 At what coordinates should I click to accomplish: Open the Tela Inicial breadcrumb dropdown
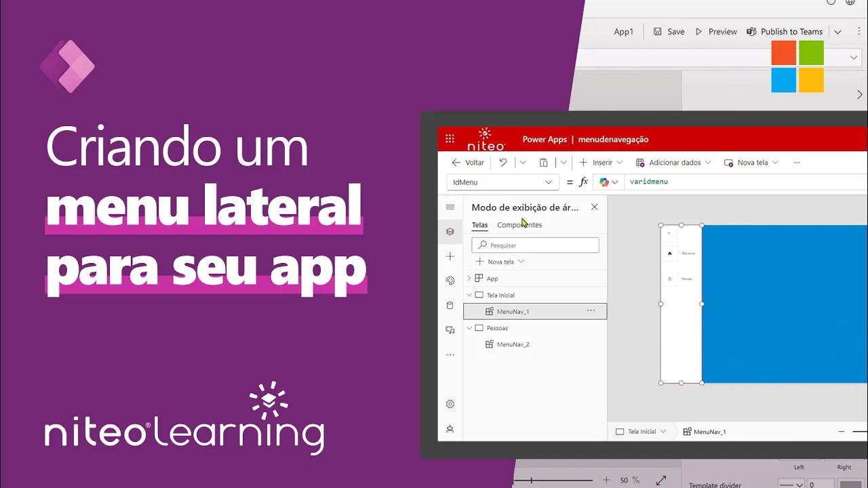(x=663, y=432)
